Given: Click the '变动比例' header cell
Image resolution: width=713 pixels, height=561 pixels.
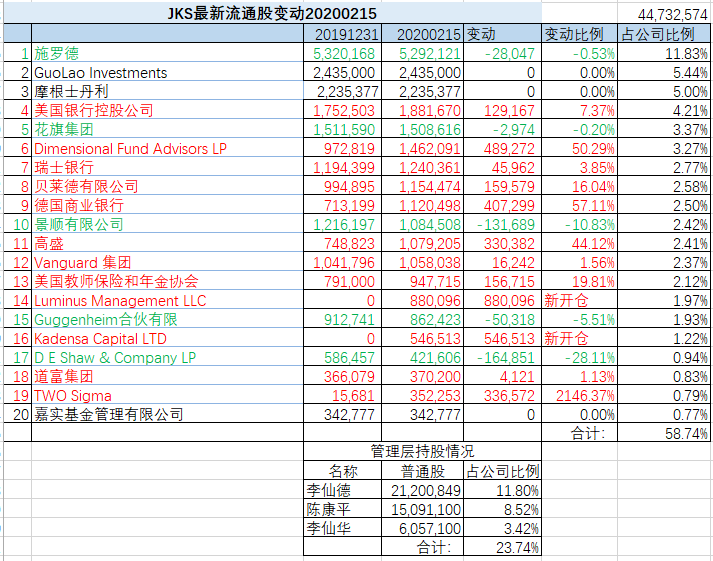Looking at the screenshot, I should click(579, 34).
